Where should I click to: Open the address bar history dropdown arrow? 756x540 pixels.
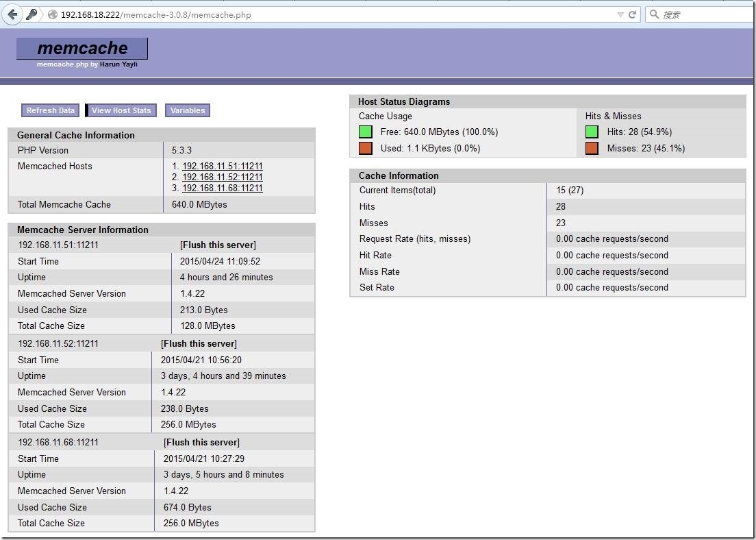click(620, 15)
